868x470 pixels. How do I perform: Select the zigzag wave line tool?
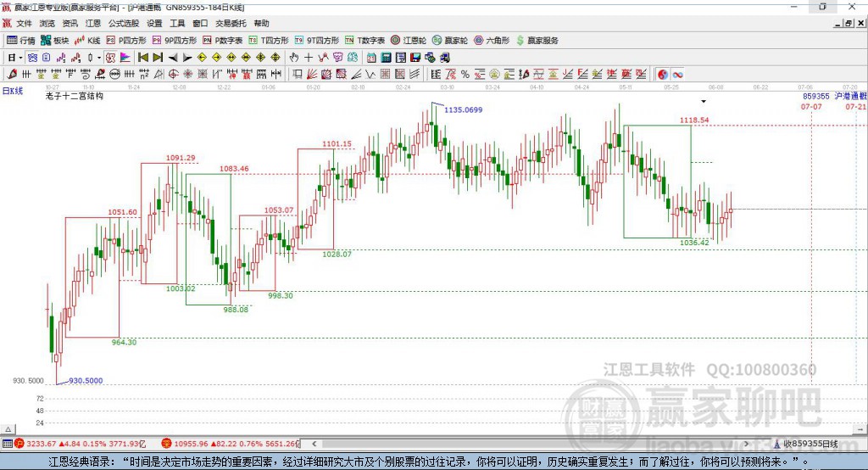[370, 74]
